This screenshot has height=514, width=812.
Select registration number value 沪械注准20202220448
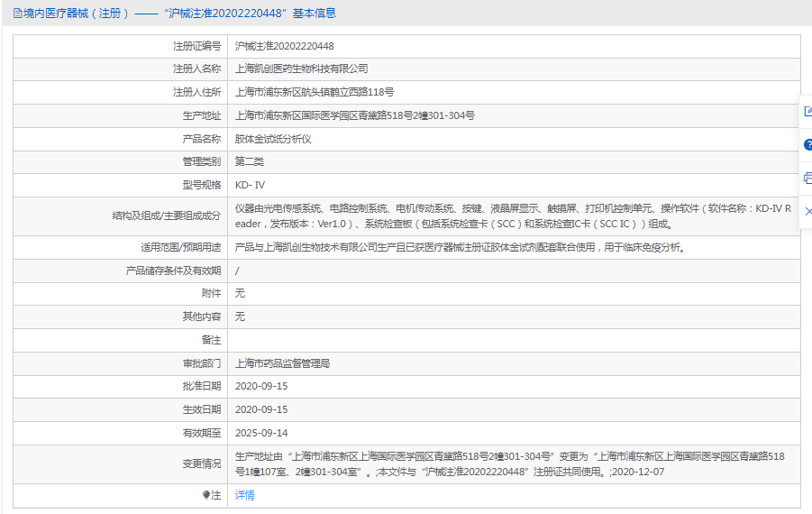[x=284, y=46]
